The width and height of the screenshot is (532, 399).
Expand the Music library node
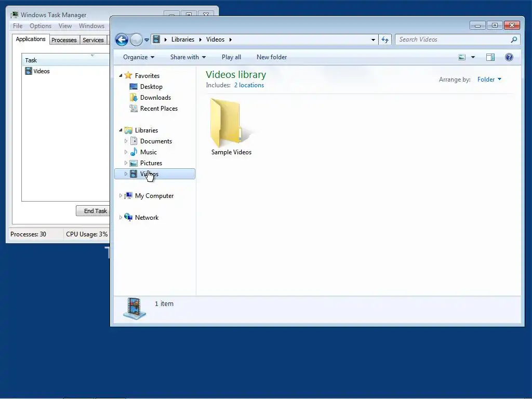(x=126, y=152)
